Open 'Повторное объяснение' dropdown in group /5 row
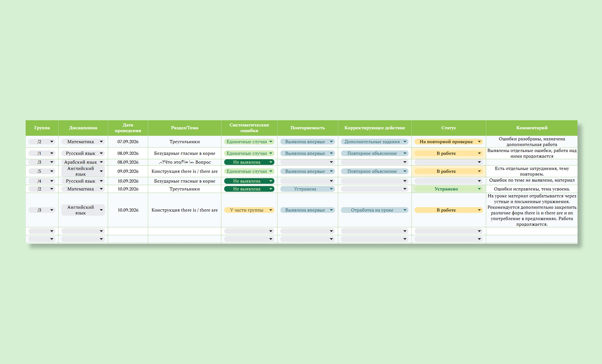This screenshot has height=364, width=602. coord(375,171)
